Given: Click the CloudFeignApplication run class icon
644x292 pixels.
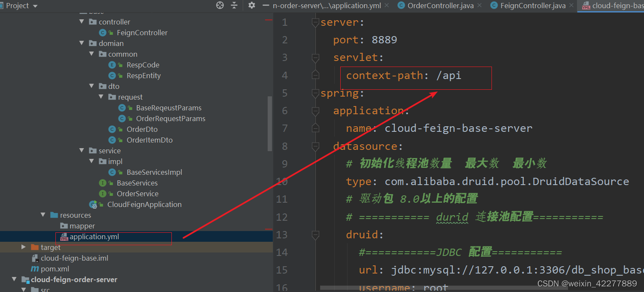Looking at the screenshot, I should [x=93, y=204].
